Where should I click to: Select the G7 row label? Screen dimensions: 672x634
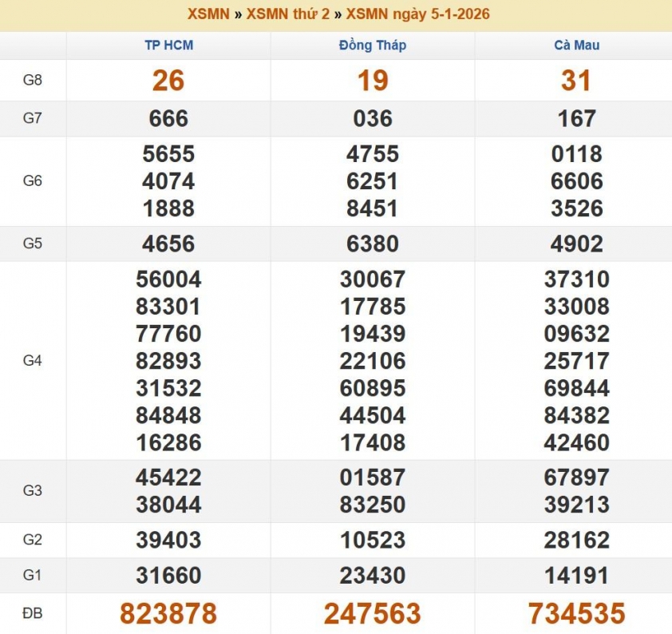(x=33, y=118)
